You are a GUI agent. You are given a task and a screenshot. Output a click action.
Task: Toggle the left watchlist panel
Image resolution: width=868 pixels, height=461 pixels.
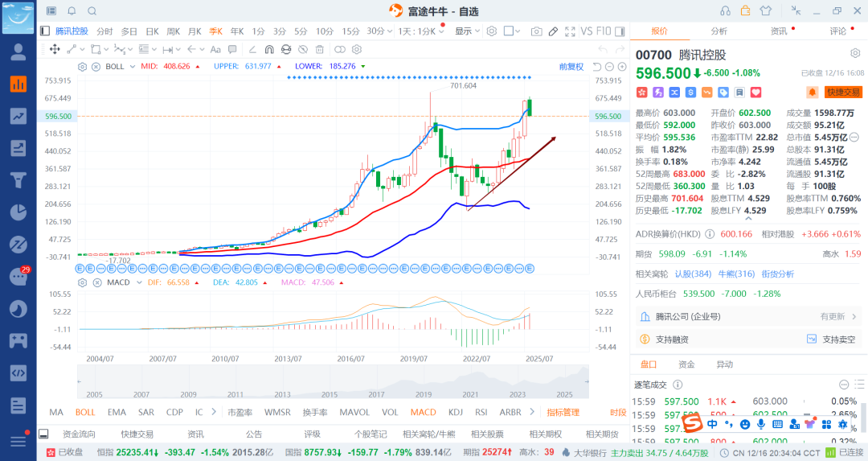coord(45,31)
